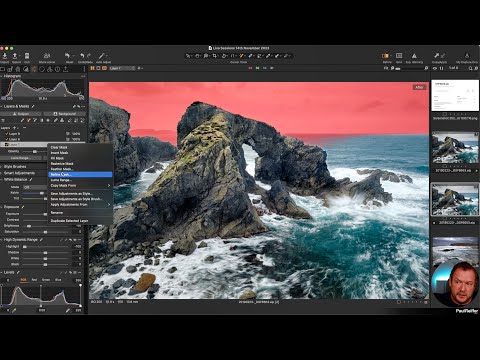Toggle the orange viewer mode button
The image size is (480, 360).
pyautogui.click(x=104, y=68)
